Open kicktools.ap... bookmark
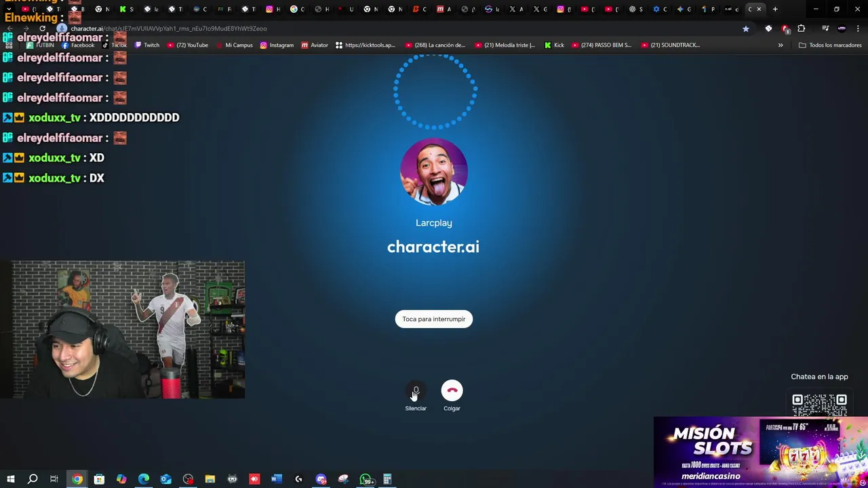 coord(365,45)
